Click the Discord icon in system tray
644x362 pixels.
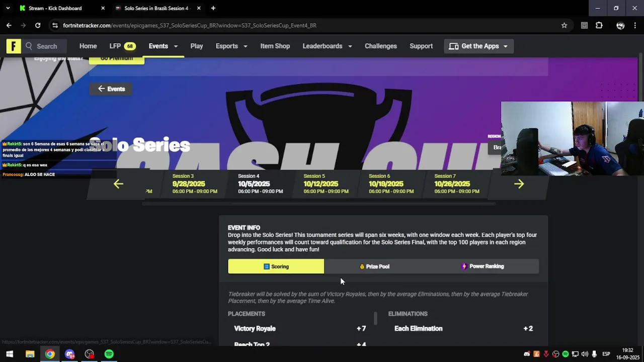coord(527,354)
